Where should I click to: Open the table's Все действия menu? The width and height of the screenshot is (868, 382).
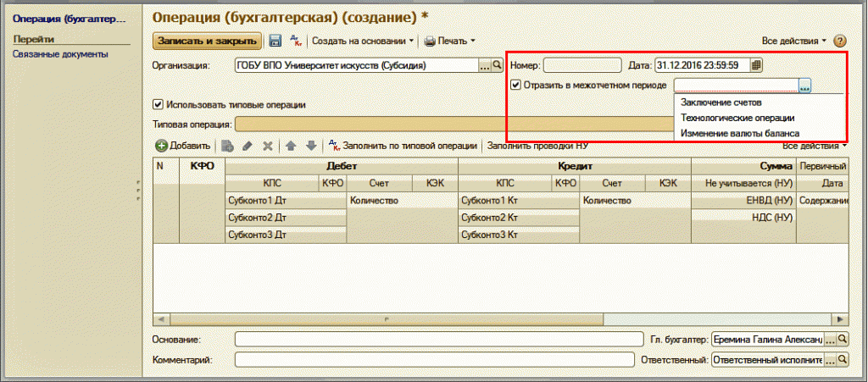pyautogui.click(x=815, y=146)
